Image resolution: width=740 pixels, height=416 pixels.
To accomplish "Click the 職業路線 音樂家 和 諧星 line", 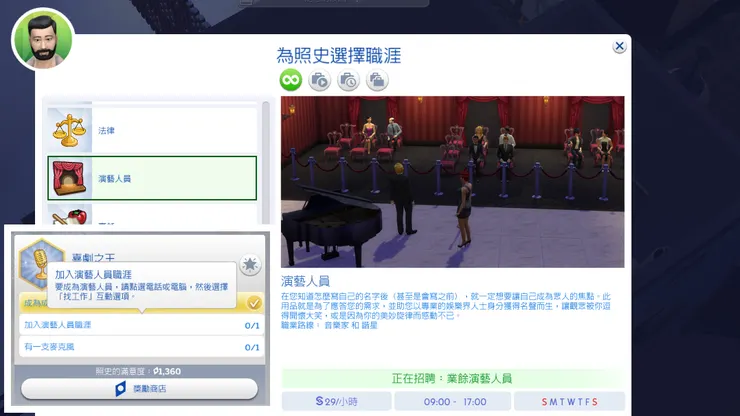I will pos(329,325).
